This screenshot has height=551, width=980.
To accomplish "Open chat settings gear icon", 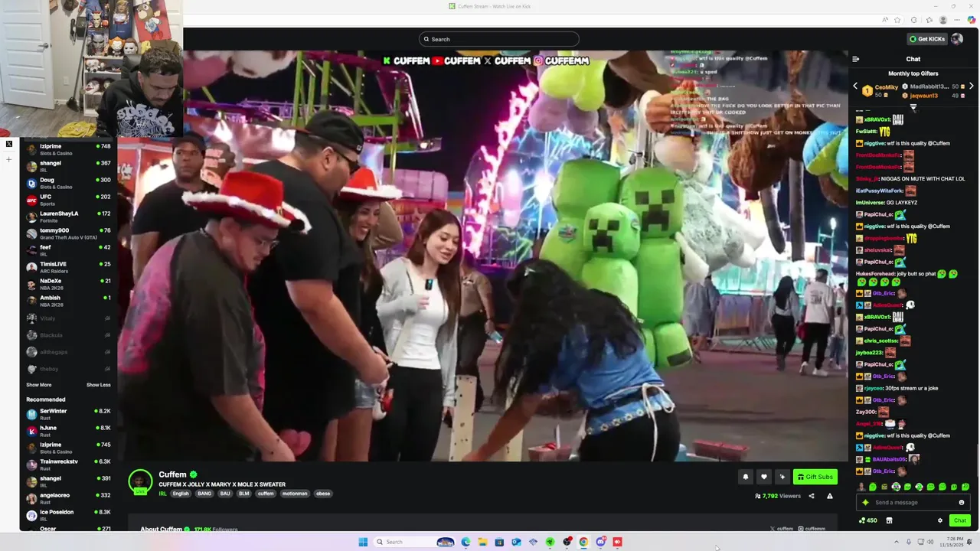I will click(940, 520).
